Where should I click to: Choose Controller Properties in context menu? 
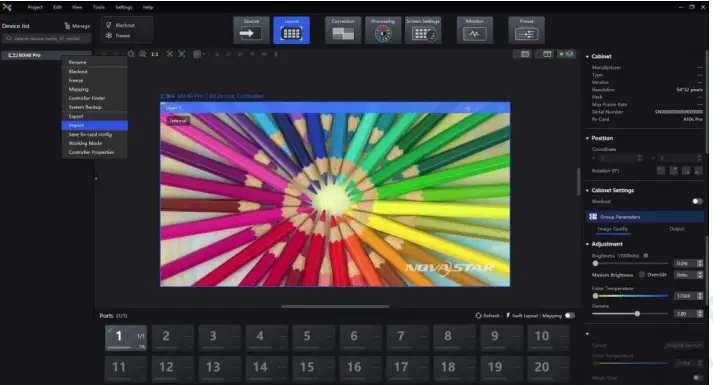pyautogui.click(x=95, y=152)
